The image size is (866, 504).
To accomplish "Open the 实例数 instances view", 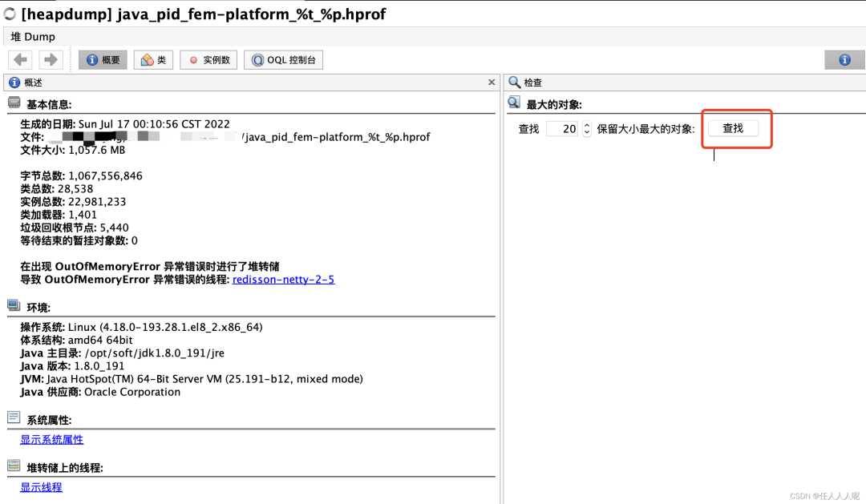I will (x=208, y=59).
